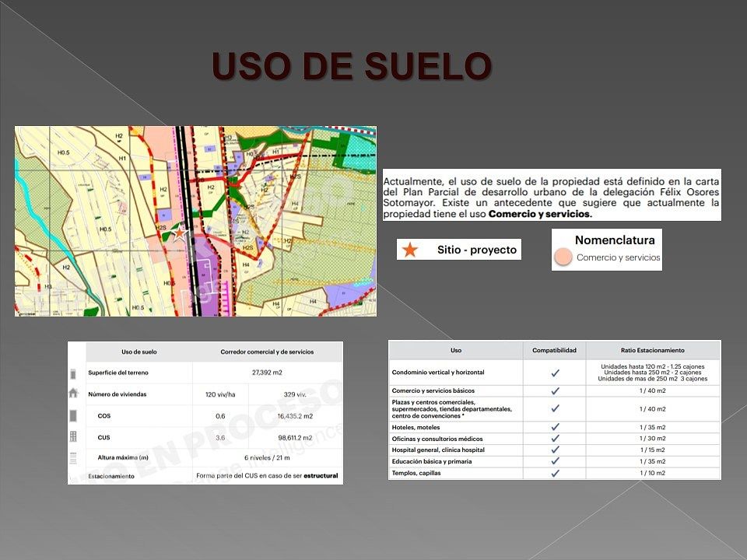
Task: Click the orange star site marker on the map
Action: tap(180, 231)
